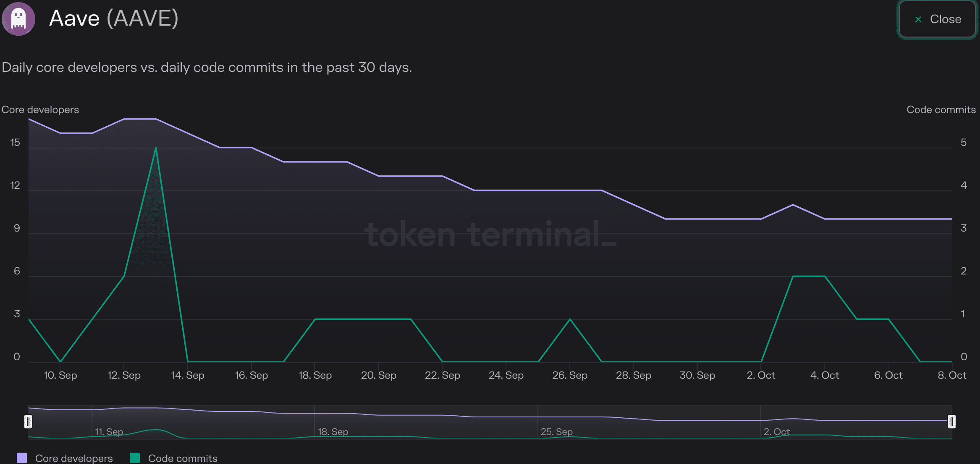Grab the left range navigator handle
This screenshot has width=980, height=464.
point(28,422)
